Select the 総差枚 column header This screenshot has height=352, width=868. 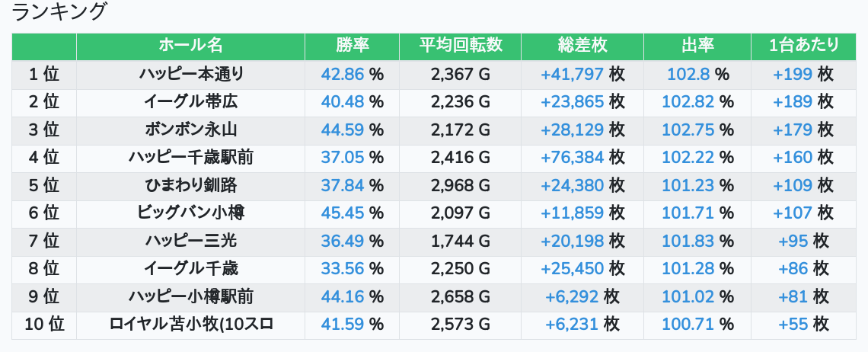tap(582, 46)
